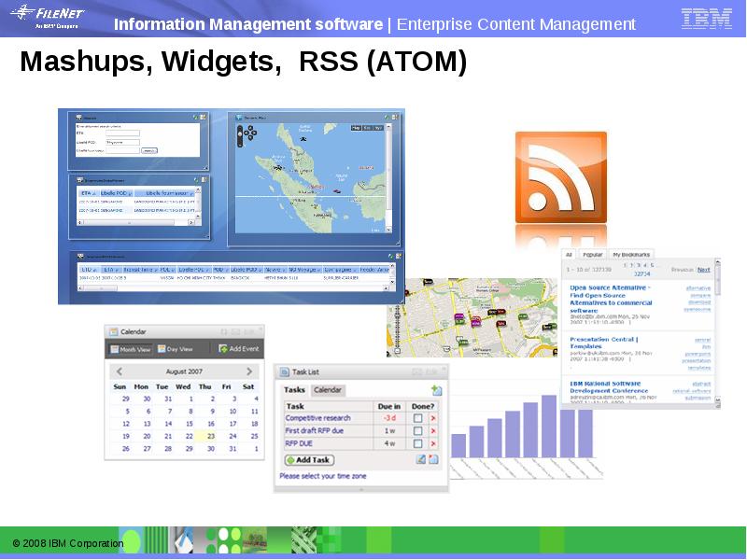
Task: Open the Popular tab in bookmarks widget
Action: point(592,254)
